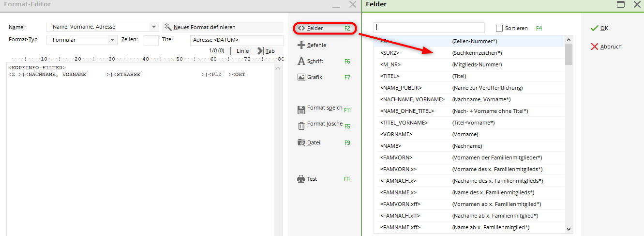Click the Befehle plus icon
The image size is (644, 236).
tap(301, 45)
